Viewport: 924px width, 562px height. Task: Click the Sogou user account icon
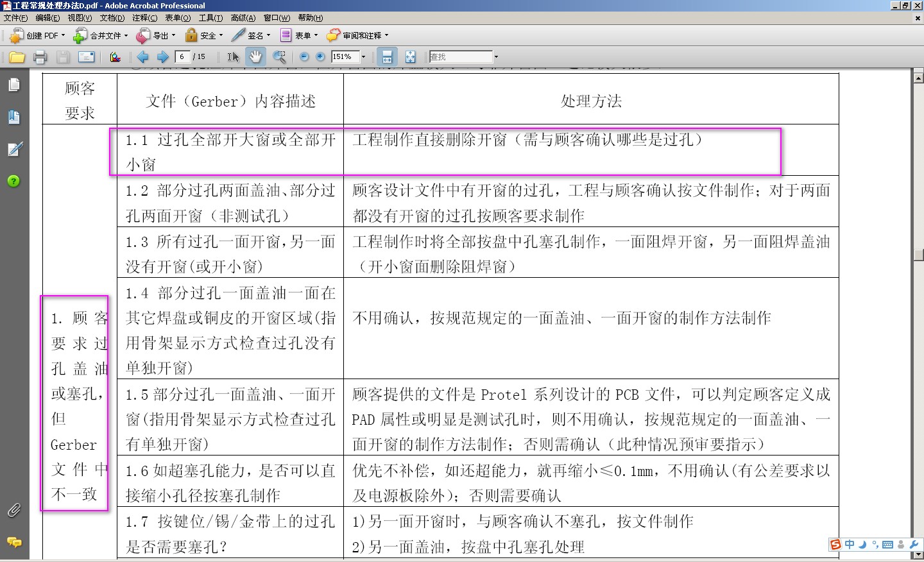901,545
